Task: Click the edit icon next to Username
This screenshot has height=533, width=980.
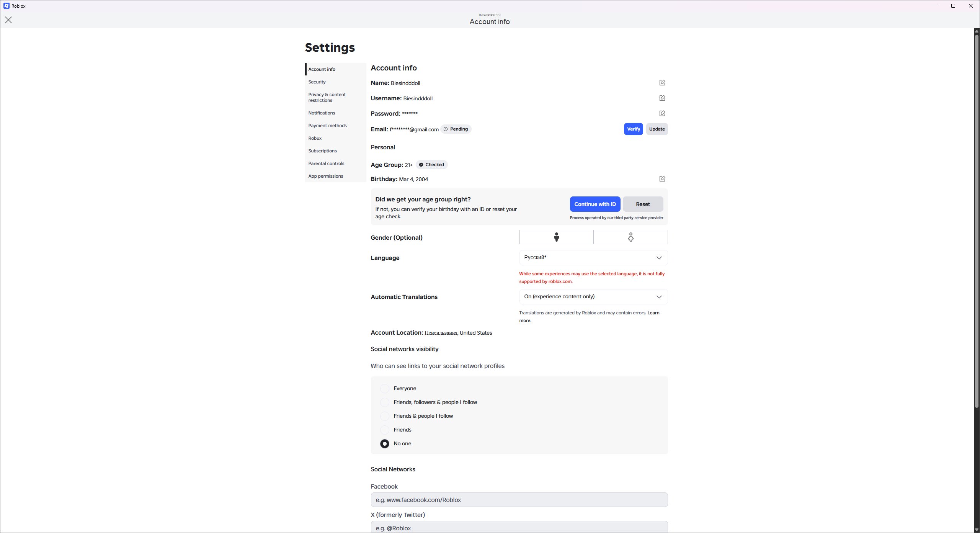Action: (662, 98)
